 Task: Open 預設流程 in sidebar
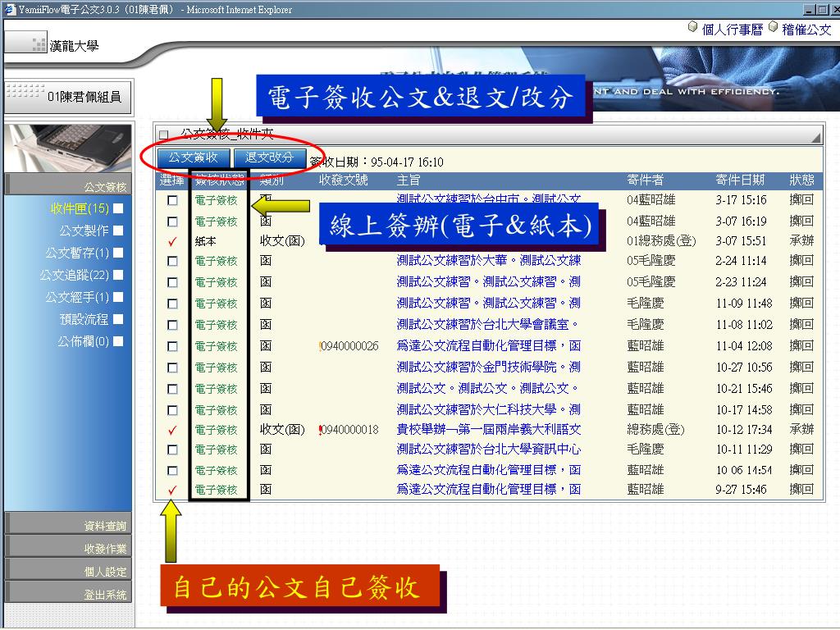[x=84, y=319]
